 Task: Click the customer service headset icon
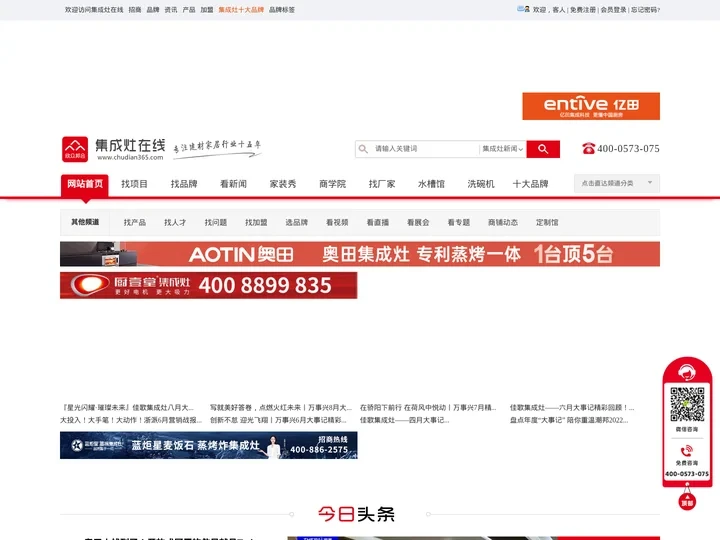(x=686, y=372)
